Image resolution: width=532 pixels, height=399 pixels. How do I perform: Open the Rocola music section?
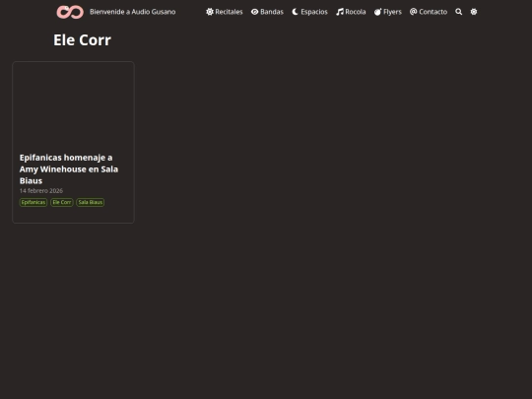(x=351, y=12)
